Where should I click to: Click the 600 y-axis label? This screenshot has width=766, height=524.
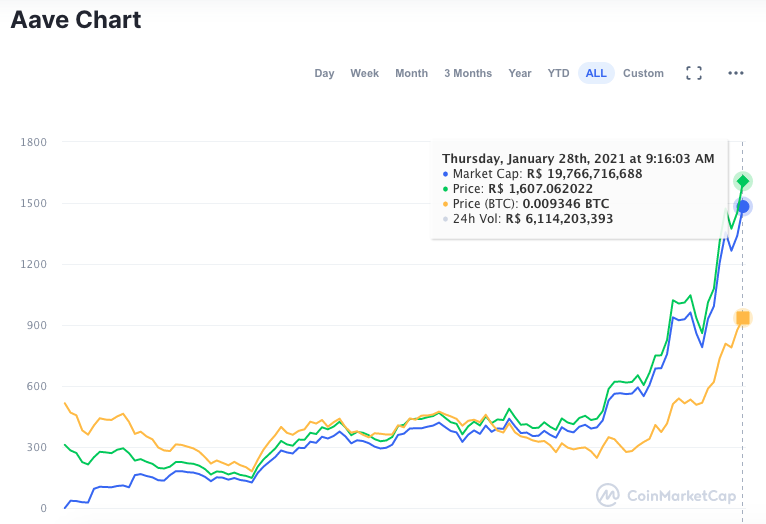coord(37,386)
